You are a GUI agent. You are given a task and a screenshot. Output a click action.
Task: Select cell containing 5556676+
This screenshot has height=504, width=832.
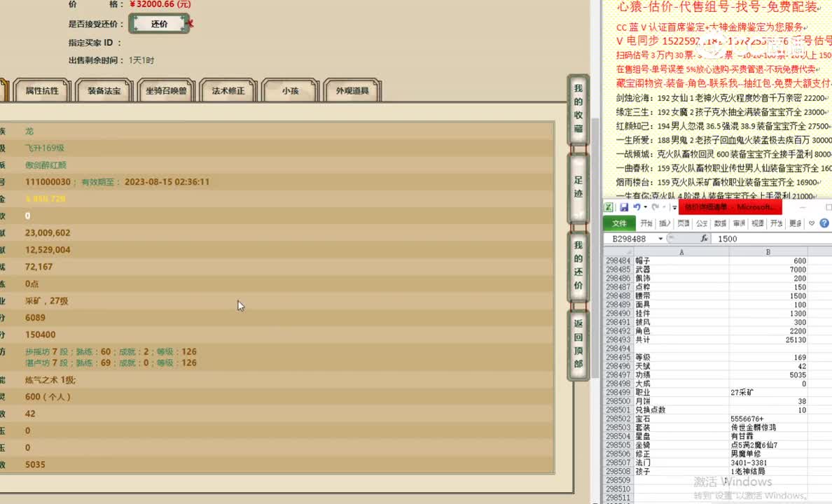768,419
